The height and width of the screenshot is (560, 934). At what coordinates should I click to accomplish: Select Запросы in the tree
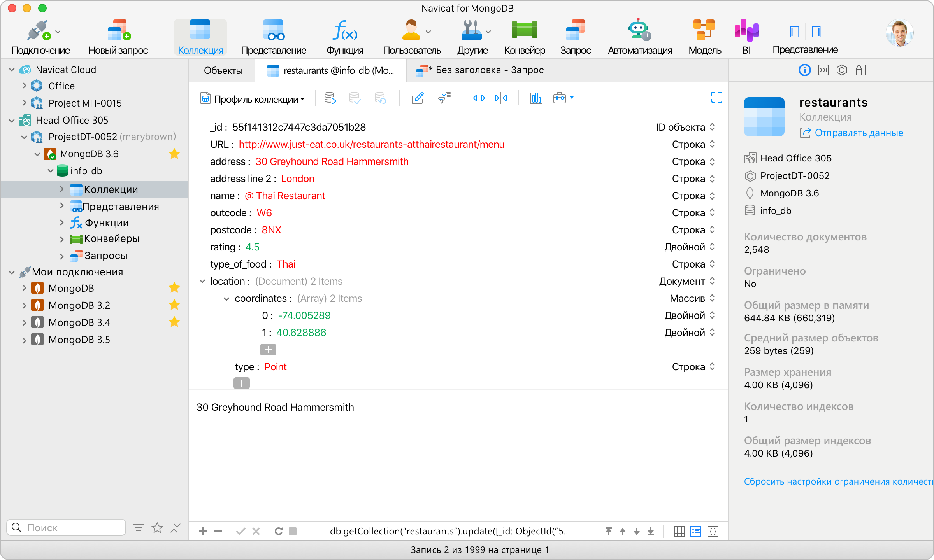106,255
